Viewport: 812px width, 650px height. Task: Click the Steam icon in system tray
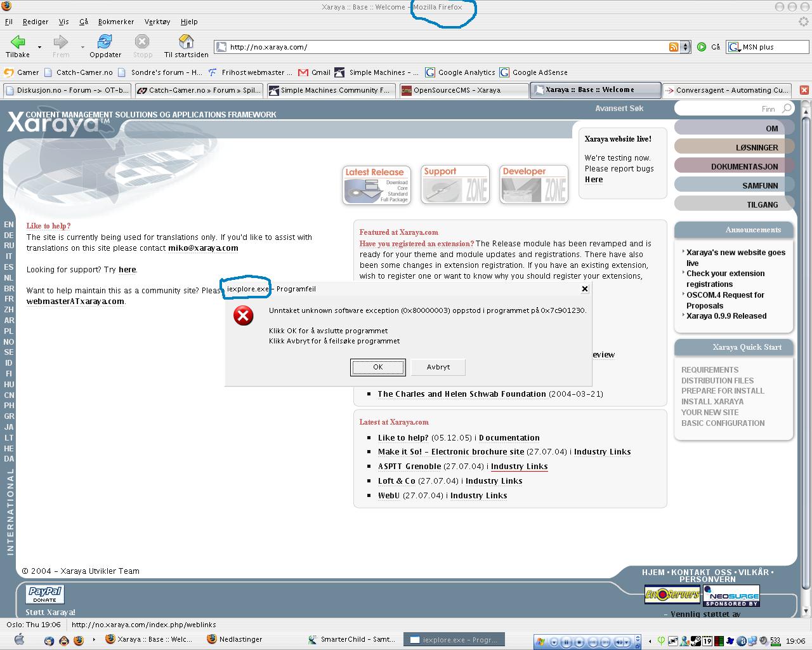[695, 641]
